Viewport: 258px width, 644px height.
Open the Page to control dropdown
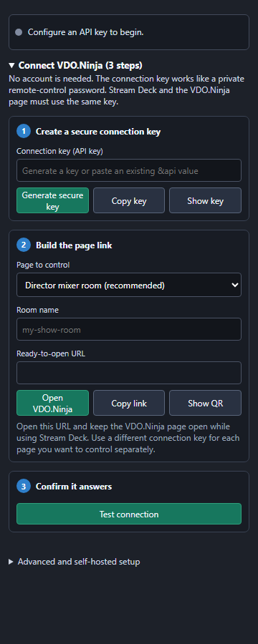pos(129,285)
